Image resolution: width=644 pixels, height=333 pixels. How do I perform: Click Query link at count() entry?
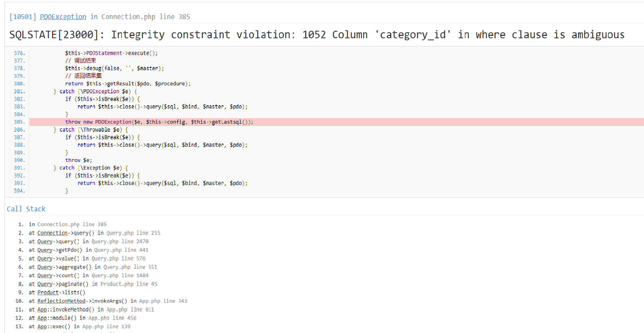pyautogui.click(x=45, y=276)
